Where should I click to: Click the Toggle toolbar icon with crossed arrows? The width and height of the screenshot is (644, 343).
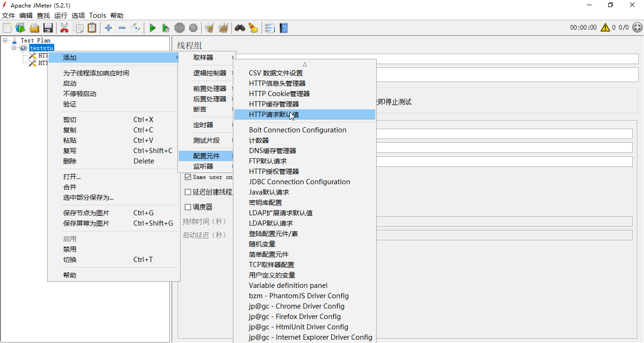[x=136, y=28]
